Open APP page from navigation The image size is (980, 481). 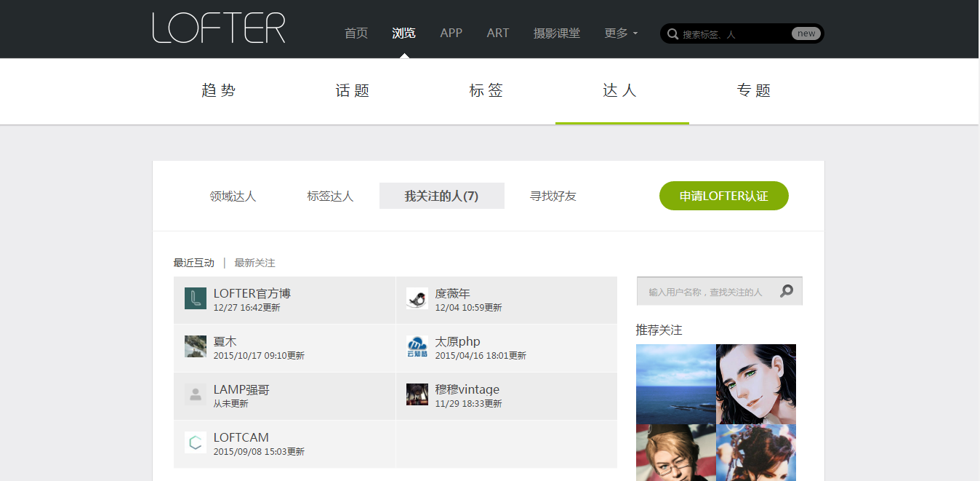click(451, 33)
